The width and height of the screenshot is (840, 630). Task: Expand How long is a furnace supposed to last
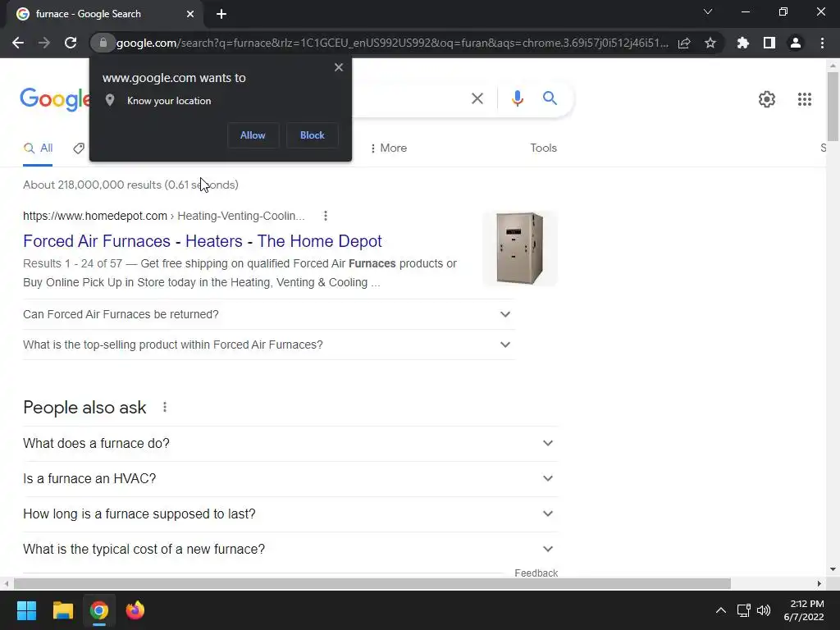click(290, 514)
